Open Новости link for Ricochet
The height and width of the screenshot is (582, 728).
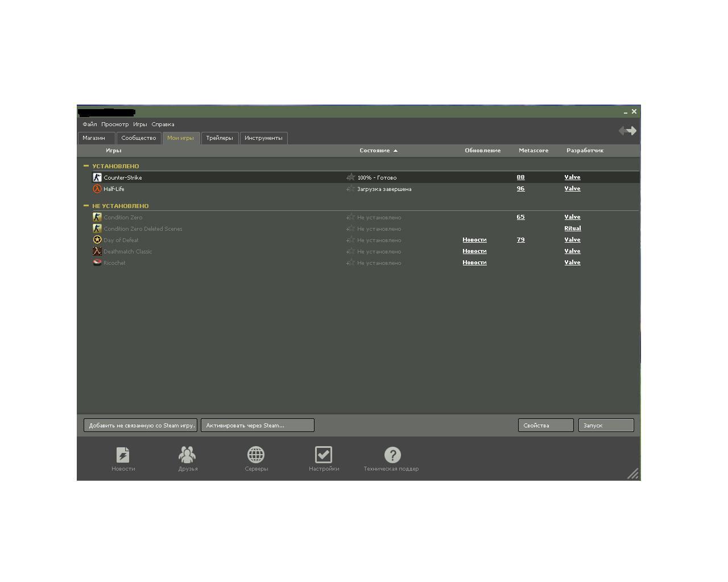[474, 263]
